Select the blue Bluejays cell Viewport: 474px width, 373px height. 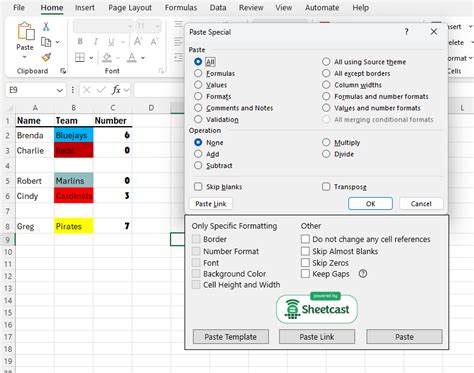click(x=74, y=135)
